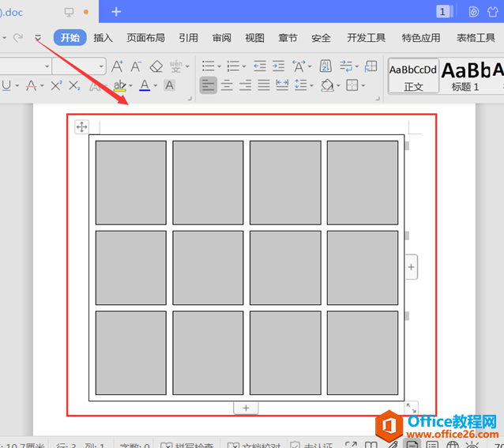Click the clear formatting eraser icon

(156, 66)
